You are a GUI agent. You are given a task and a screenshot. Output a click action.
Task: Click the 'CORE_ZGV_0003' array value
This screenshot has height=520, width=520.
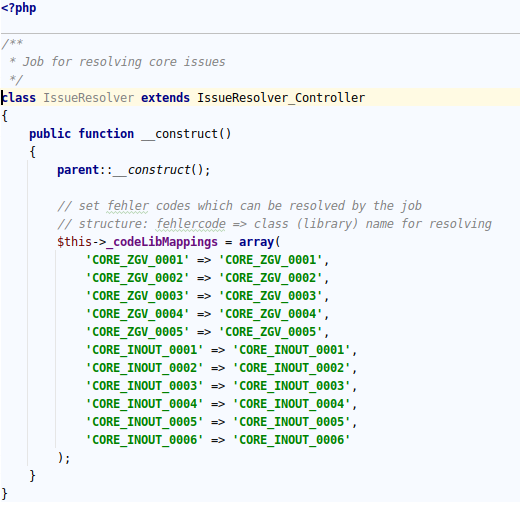271,296
